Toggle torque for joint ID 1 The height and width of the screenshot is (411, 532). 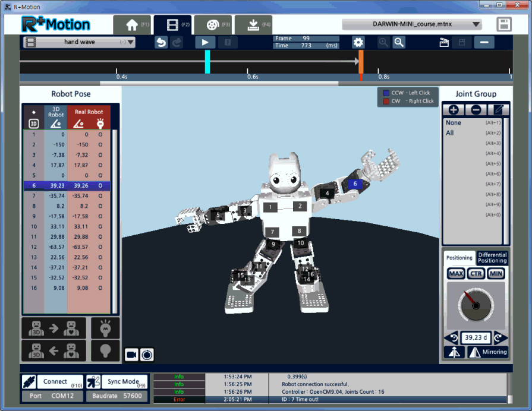click(x=100, y=135)
